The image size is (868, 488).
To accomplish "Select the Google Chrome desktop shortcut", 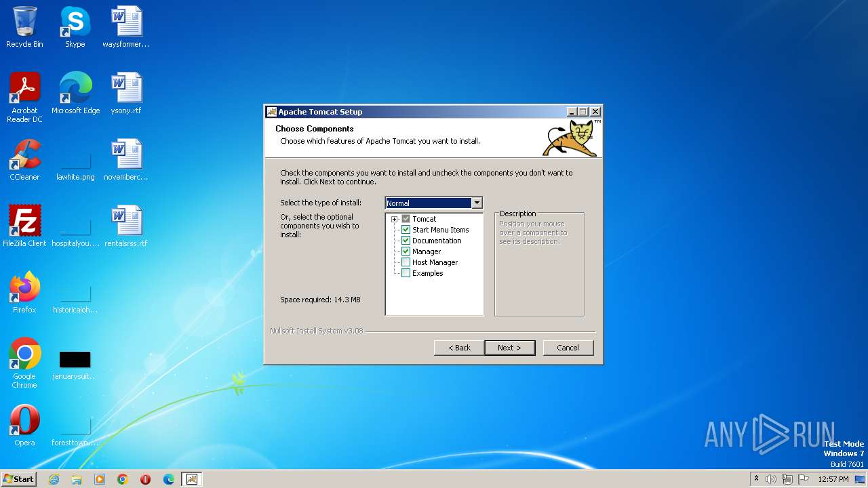I will point(24,363).
